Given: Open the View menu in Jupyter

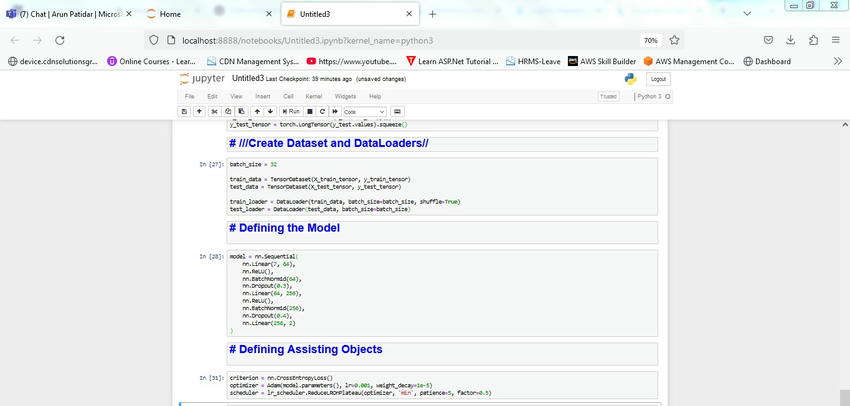Looking at the screenshot, I should [236, 96].
